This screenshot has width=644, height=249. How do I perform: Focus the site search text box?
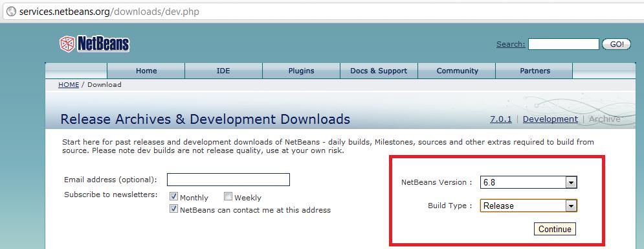tap(564, 44)
